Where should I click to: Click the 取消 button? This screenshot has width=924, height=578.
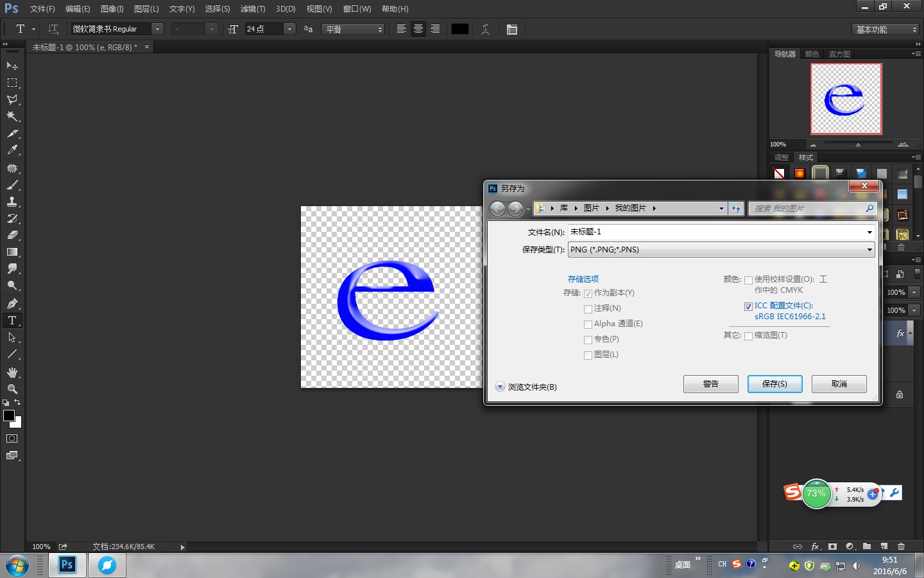839,384
